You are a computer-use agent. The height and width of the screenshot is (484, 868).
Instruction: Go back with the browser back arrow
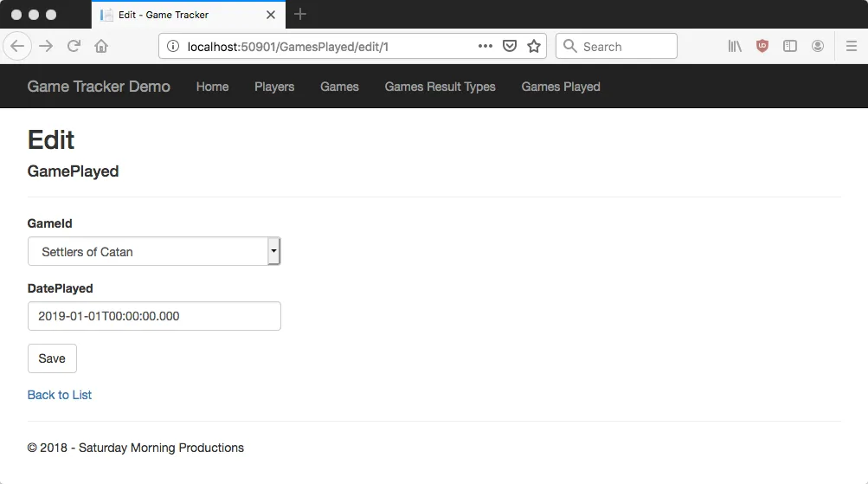point(17,46)
